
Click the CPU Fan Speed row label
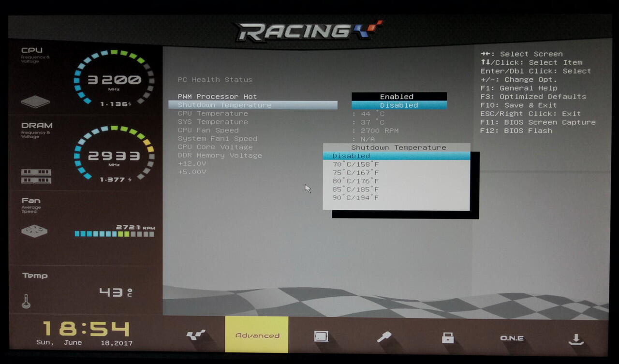point(208,130)
